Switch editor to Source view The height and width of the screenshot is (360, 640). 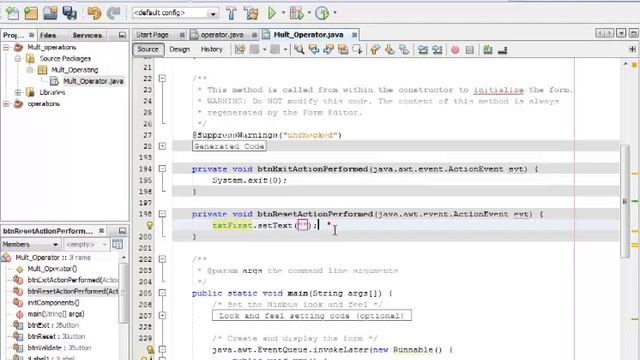click(x=148, y=49)
